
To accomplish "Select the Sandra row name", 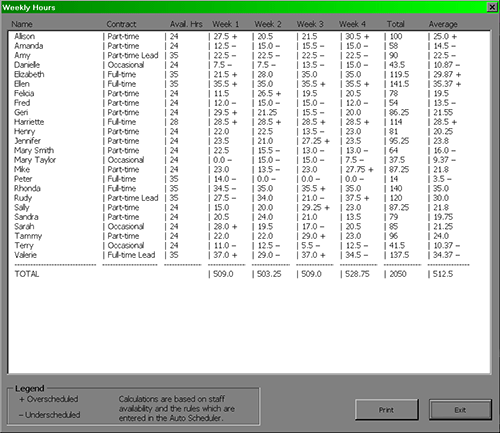I will click(x=26, y=217).
